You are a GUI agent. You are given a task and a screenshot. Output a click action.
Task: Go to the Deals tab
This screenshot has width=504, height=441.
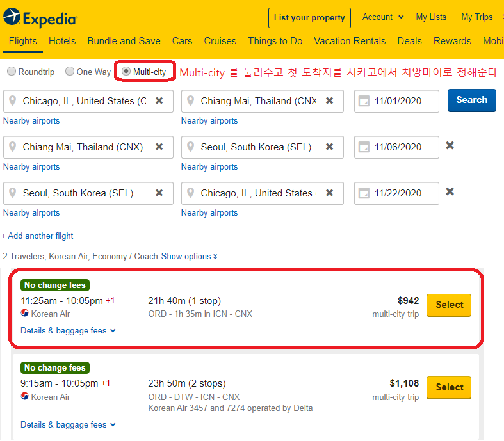[409, 41]
